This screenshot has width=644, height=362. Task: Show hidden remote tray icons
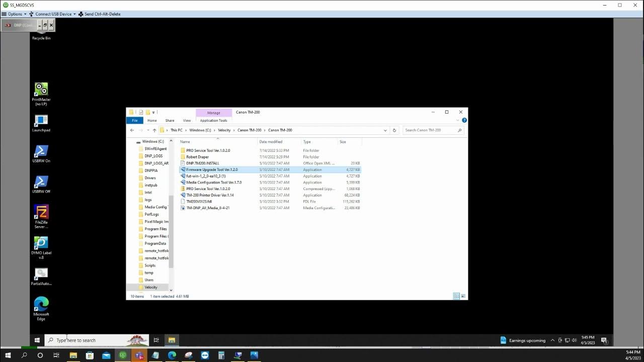pos(552,340)
